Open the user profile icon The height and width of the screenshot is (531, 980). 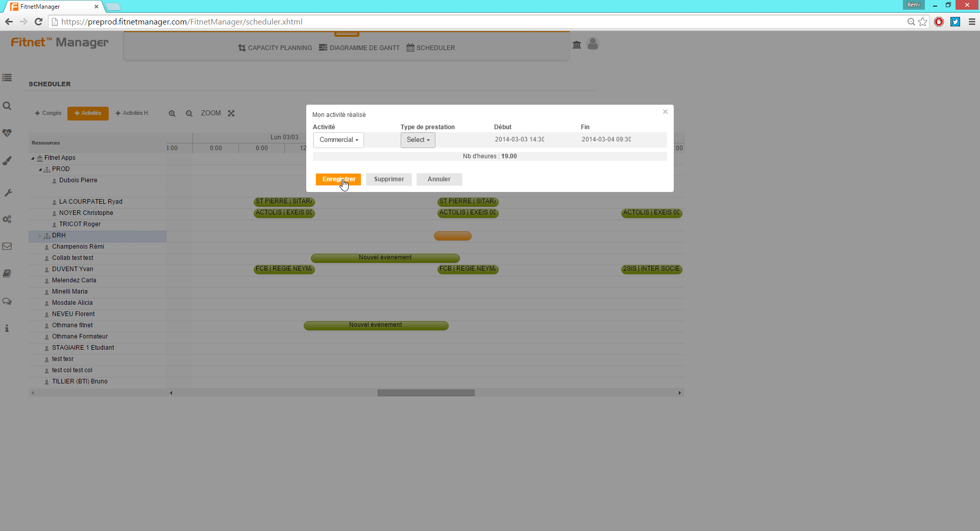pyautogui.click(x=593, y=44)
